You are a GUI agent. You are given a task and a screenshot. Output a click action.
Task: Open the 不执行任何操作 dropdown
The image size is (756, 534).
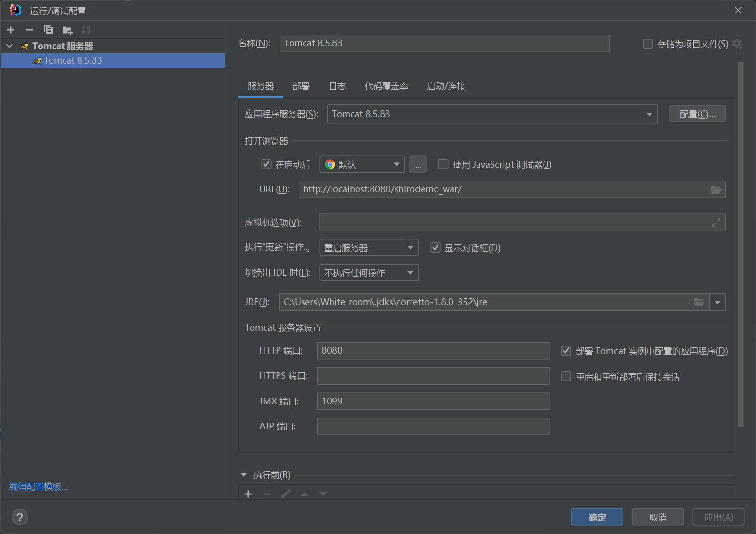[x=369, y=273]
